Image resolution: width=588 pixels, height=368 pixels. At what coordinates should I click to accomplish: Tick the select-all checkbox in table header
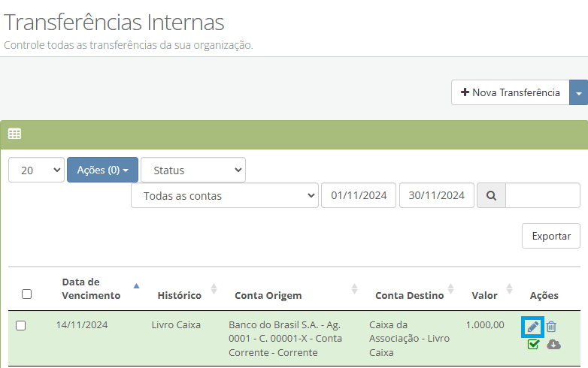click(x=26, y=294)
